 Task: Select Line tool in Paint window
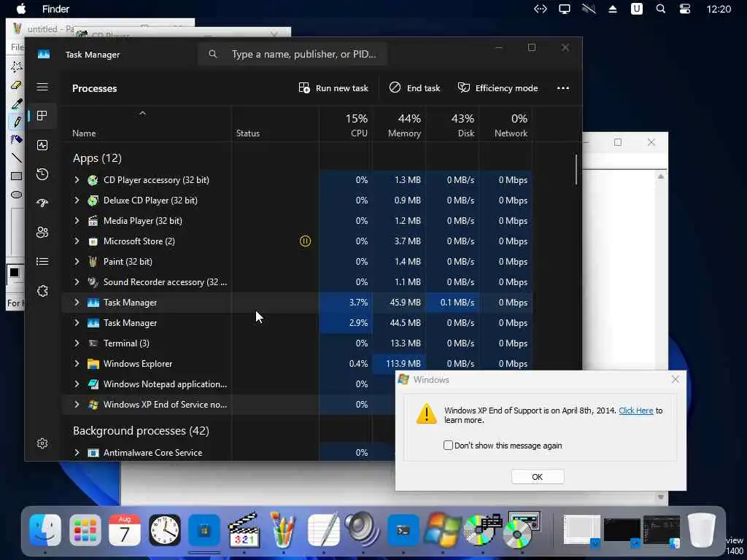(17, 157)
